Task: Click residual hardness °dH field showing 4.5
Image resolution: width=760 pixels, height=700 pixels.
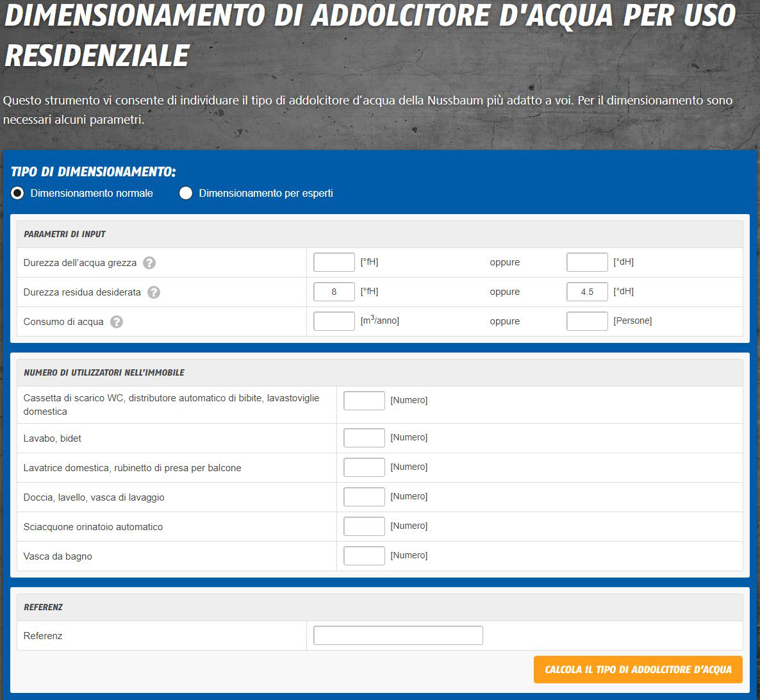Action: coord(587,292)
